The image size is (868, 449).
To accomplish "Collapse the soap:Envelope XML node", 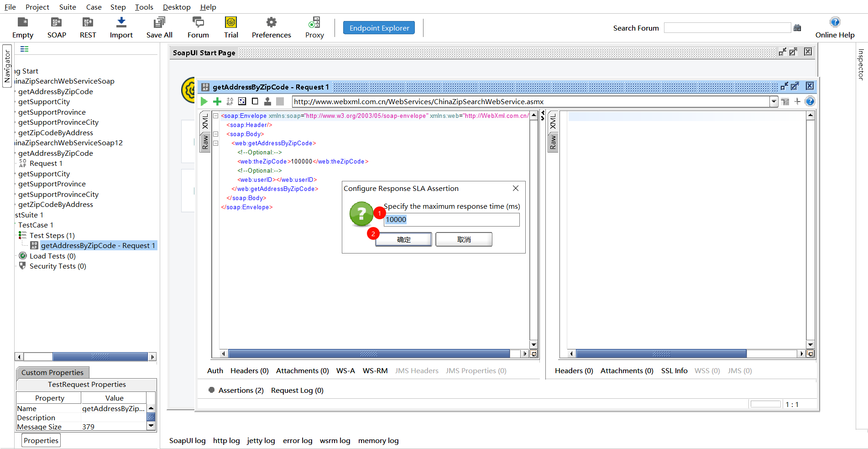I will tap(216, 116).
